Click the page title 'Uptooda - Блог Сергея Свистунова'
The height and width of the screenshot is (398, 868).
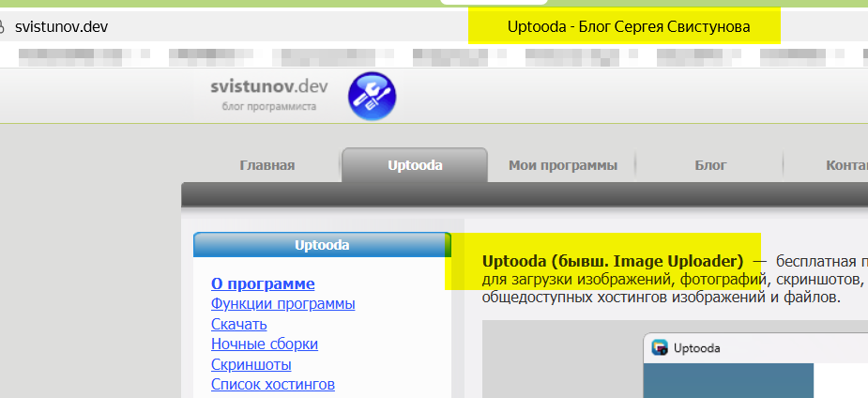pos(629,26)
